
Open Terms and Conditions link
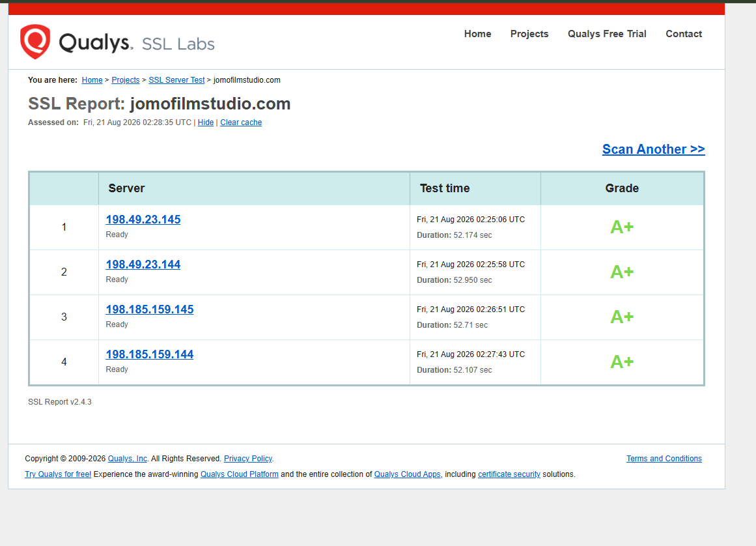pos(664,459)
